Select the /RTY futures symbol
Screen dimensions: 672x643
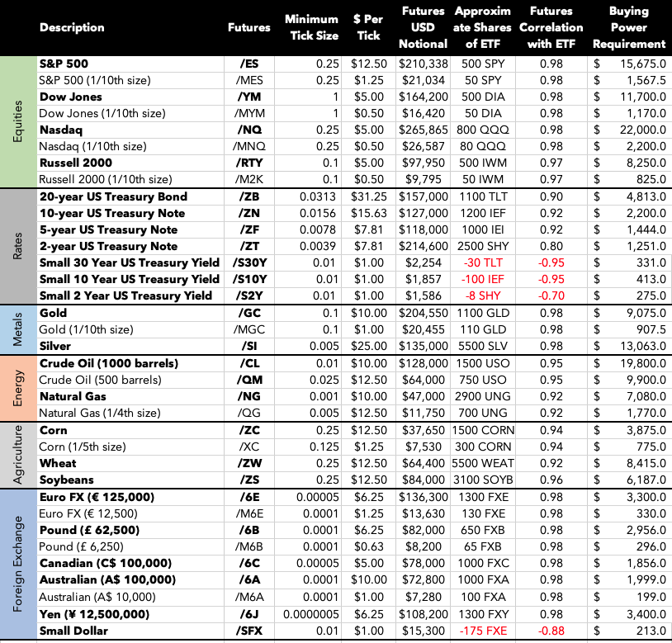point(249,163)
